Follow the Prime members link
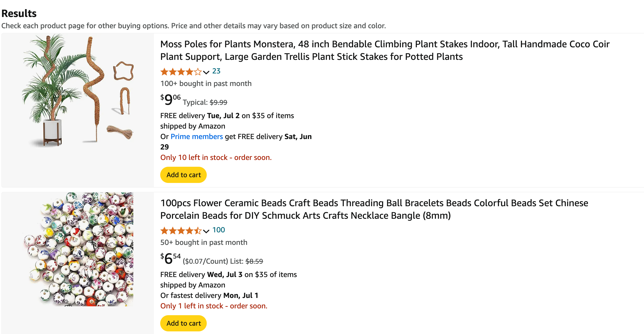 [x=197, y=136]
